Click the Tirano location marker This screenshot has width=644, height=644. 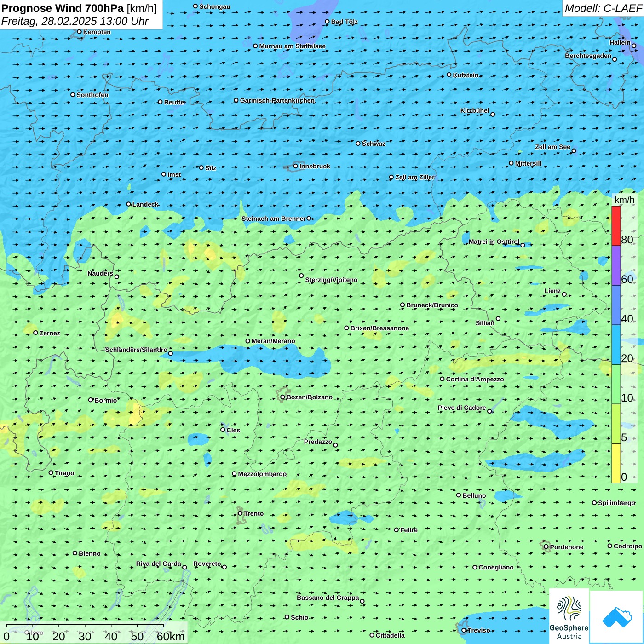[x=51, y=472]
